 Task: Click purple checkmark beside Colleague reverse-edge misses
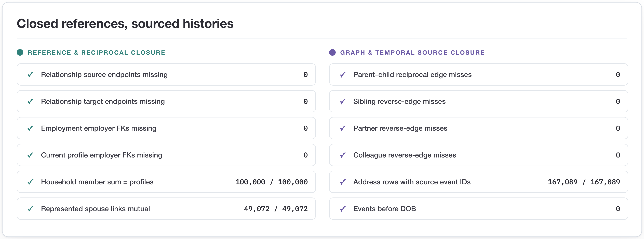point(343,155)
